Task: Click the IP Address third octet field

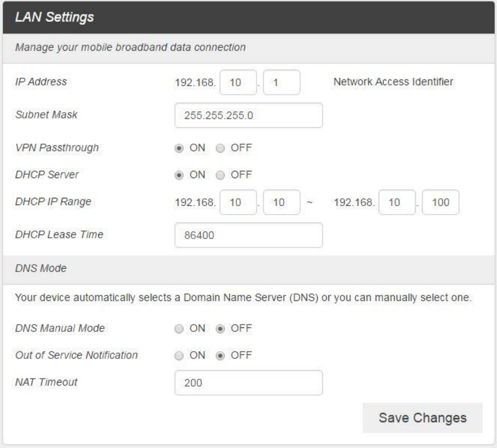Action: (x=238, y=82)
